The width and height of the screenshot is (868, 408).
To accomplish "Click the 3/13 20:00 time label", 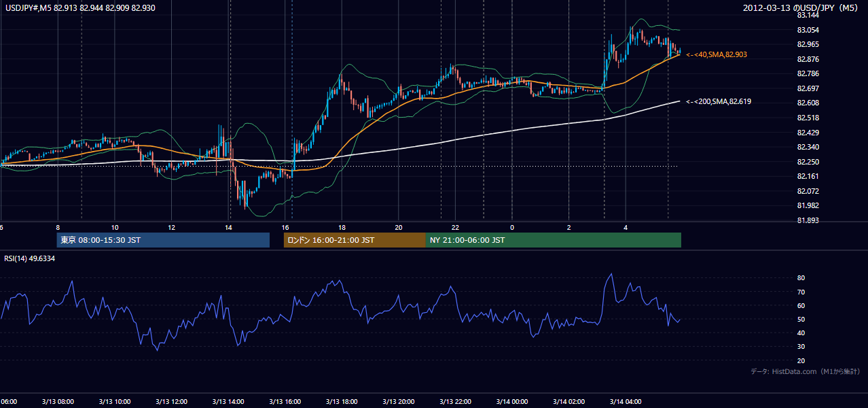I will [x=399, y=402].
